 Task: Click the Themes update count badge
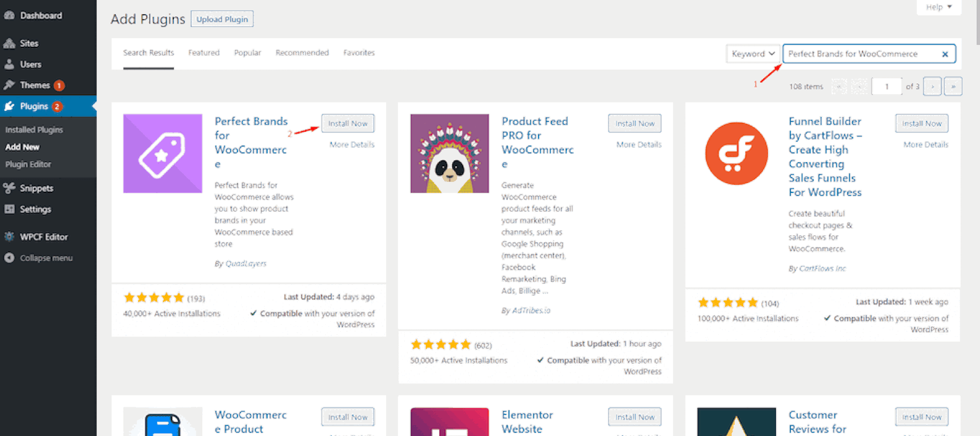[x=59, y=85]
